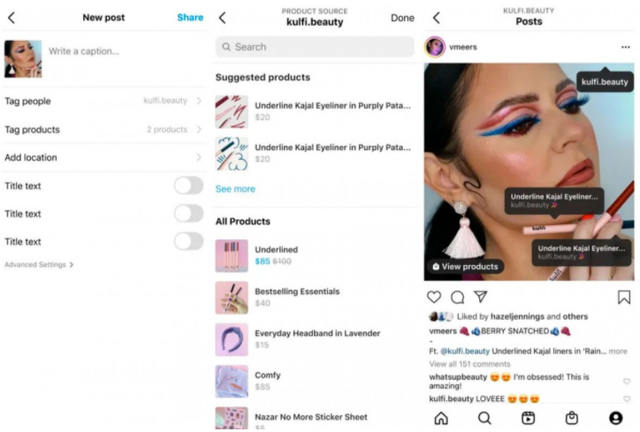
Task: Enable the first Title text toggle
Action: point(189,186)
